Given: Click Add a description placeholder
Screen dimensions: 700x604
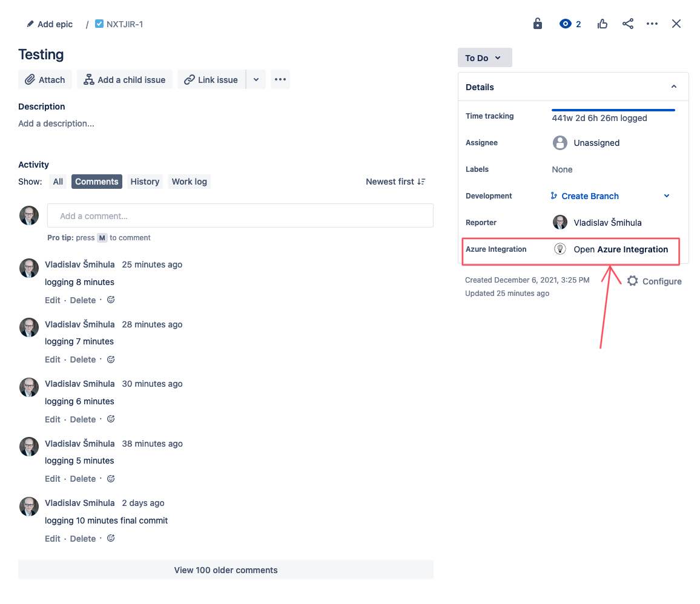Looking at the screenshot, I should click(x=56, y=123).
